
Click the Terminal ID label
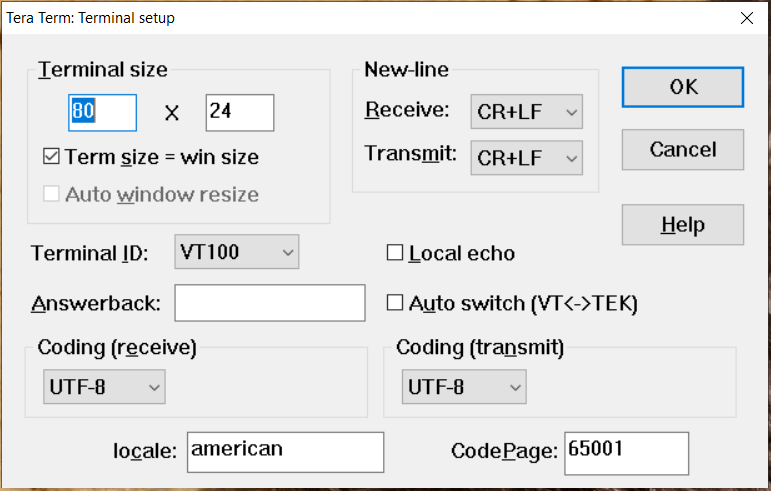(x=89, y=254)
